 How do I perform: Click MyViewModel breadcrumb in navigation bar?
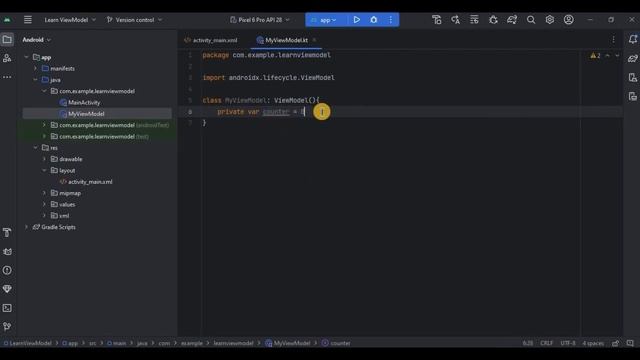click(288, 343)
